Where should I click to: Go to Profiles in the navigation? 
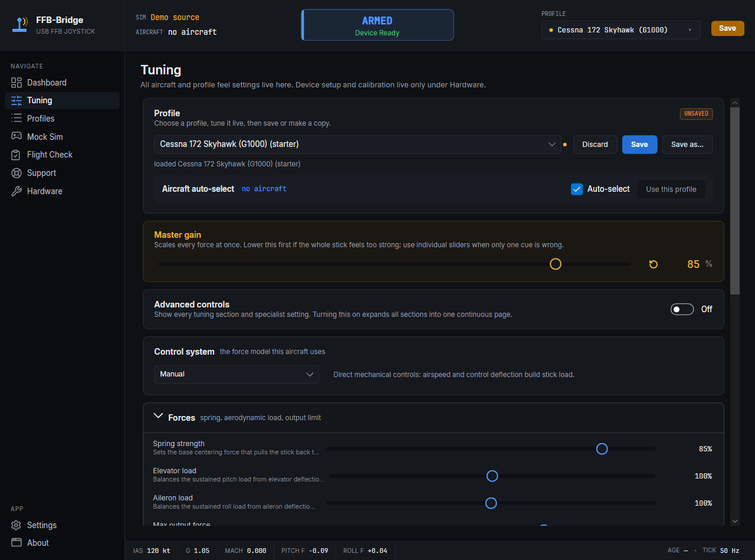pyautogui.click(x=62, y=119)
